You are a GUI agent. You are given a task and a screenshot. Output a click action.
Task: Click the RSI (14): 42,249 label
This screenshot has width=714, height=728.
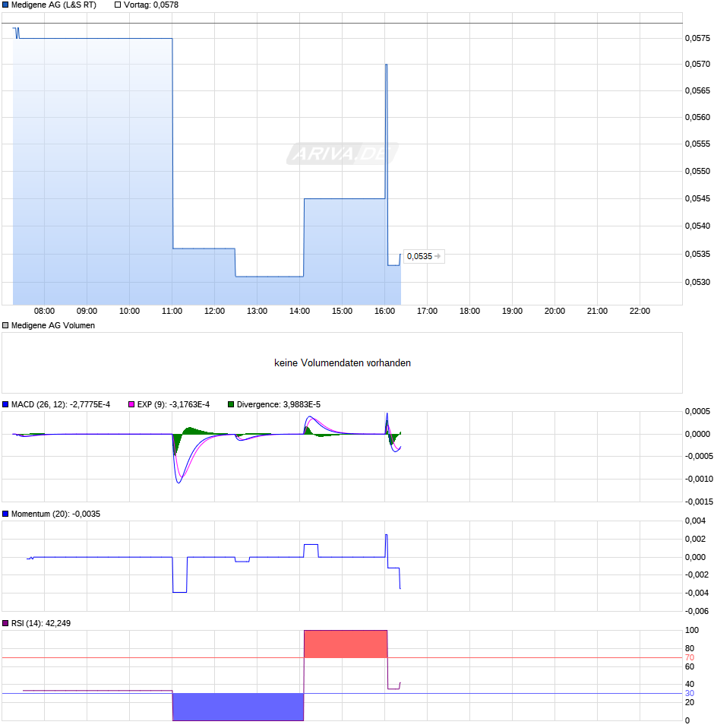tap(41, 623)
